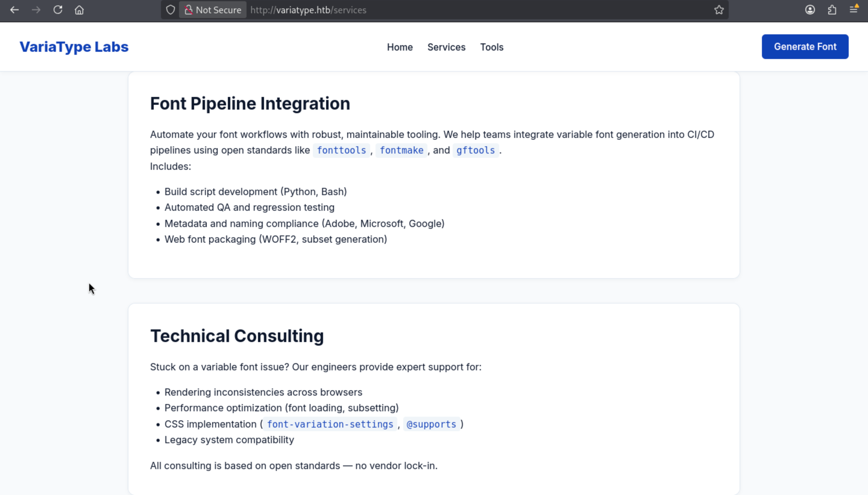Open the application hamburger menu
This screenshot has width=868, height=495.
[853, 10]
